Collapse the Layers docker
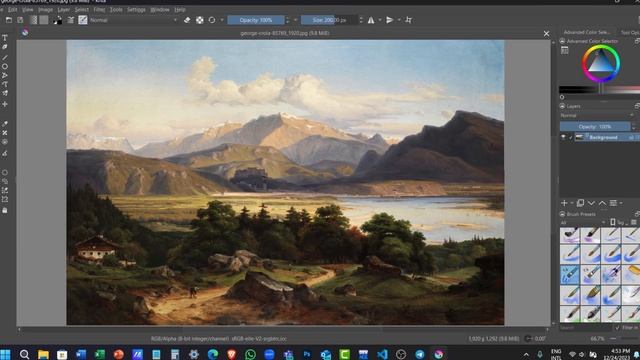This screenshot has height=360, width=640. 562,106
